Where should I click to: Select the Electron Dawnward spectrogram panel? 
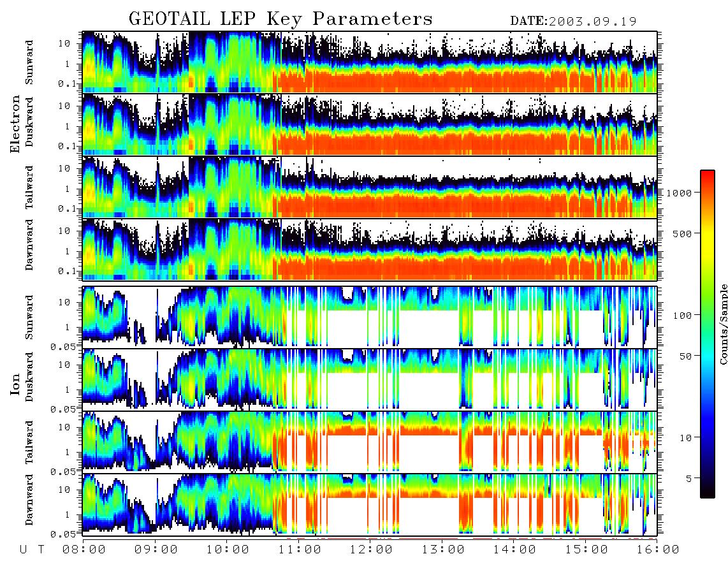(x=370, y=249)
